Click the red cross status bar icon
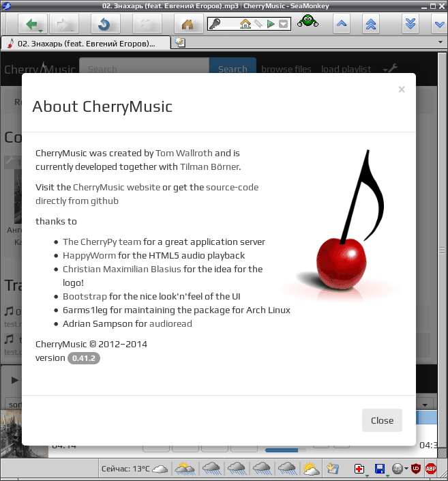 pyautogui.click(x=359, y=469)
